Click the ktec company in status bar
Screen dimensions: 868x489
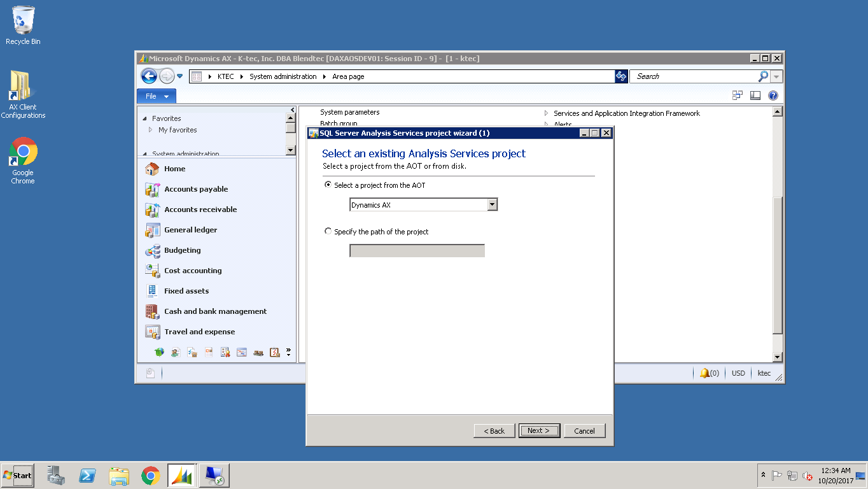pyautogui.click(x=764, y=373)
